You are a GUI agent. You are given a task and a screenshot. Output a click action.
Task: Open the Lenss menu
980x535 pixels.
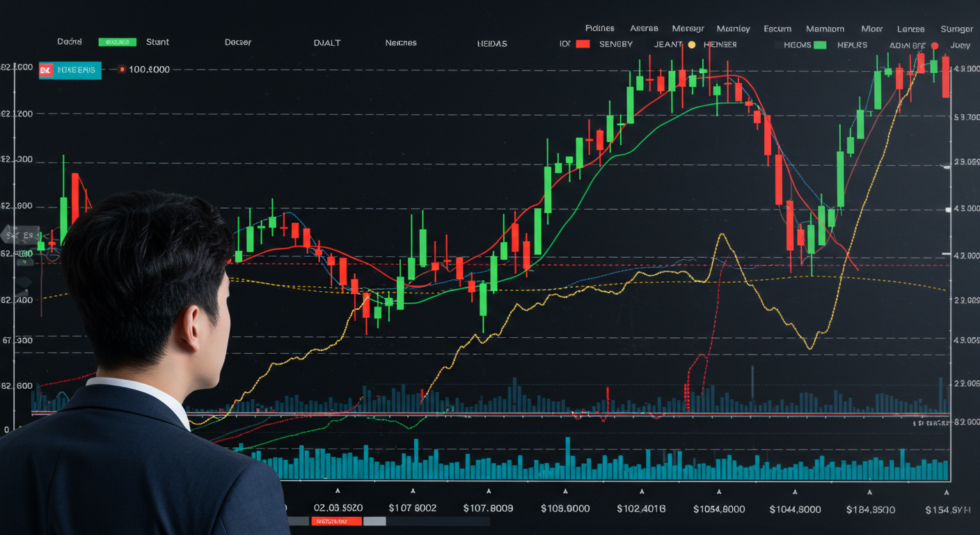click(x=911, y=29)
